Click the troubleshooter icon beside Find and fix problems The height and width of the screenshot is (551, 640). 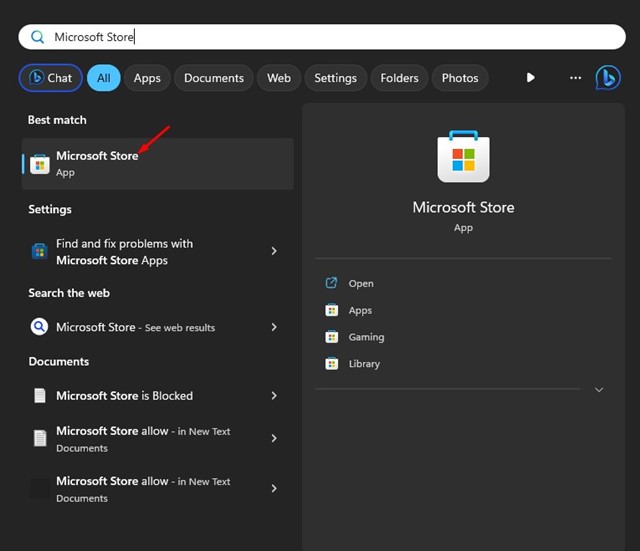(40, 251)
